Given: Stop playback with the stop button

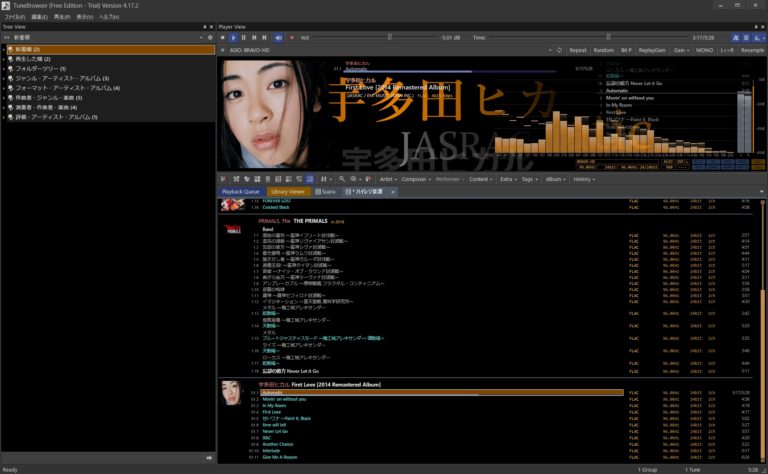Looking at the screenshot, I should [x=222, y=37].
